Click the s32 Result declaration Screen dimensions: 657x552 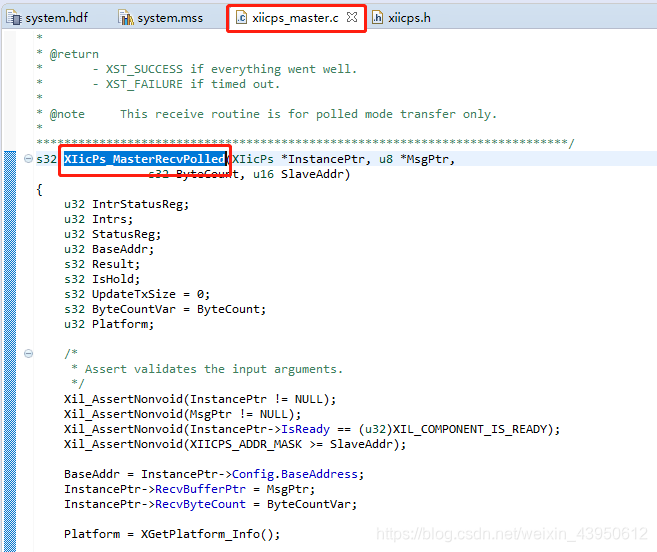tap(102, 264)
